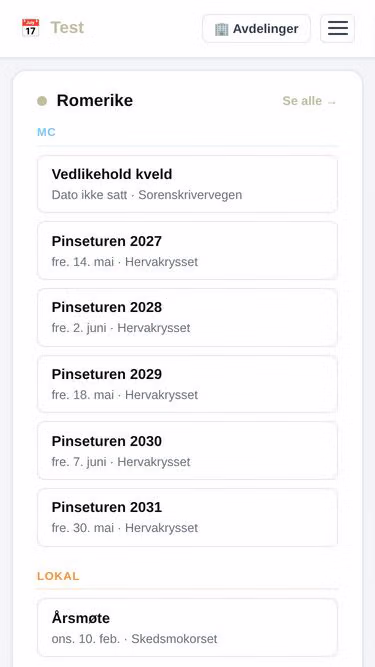The width and height of the screenshot is (375, 667).
Task: Click the MC category label
Action: pyautogui.click(x=46, y=132)
